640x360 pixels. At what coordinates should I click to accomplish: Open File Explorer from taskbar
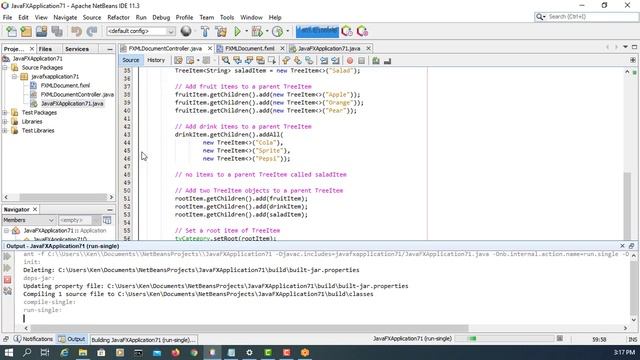83,352
